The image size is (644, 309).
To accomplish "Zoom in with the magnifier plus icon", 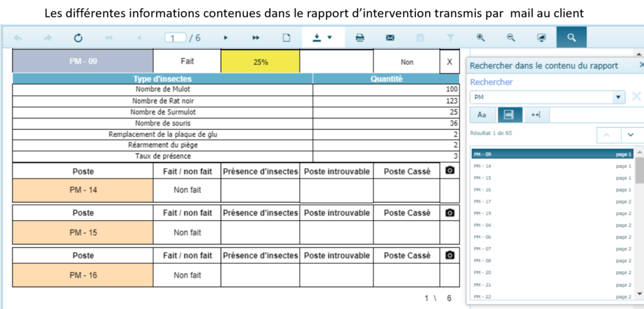I will click(x=480, y=37).
